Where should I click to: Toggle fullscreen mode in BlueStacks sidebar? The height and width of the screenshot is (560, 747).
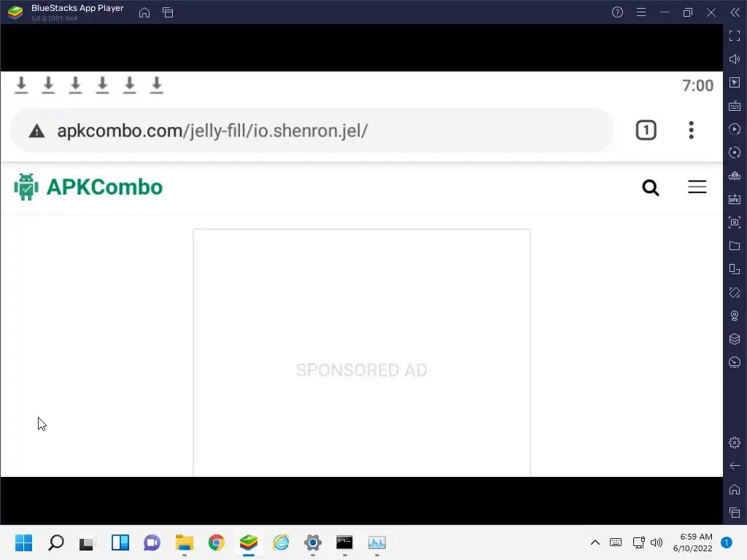coord(735,36)
